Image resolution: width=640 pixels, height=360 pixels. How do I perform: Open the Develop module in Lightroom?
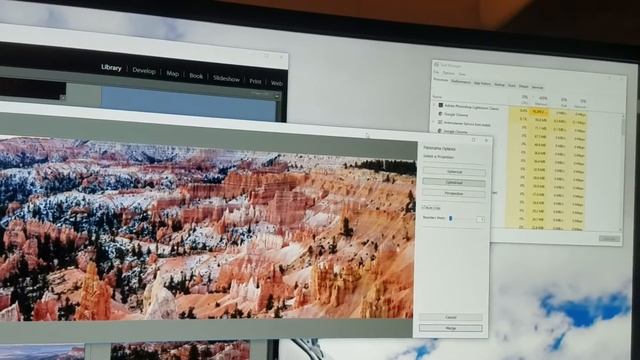pyautogui.click(x=144, y=71)
